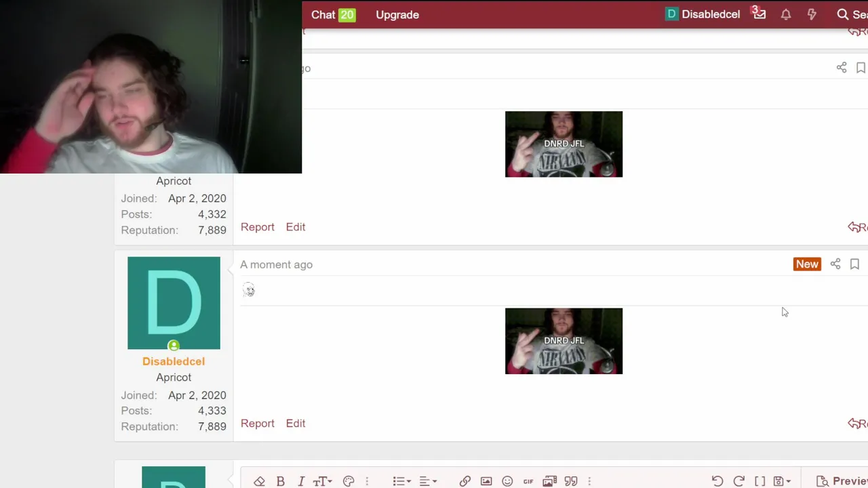Open the list type dropdown
The height and width of the screenshot is (488, 868).
coord(401,481)
